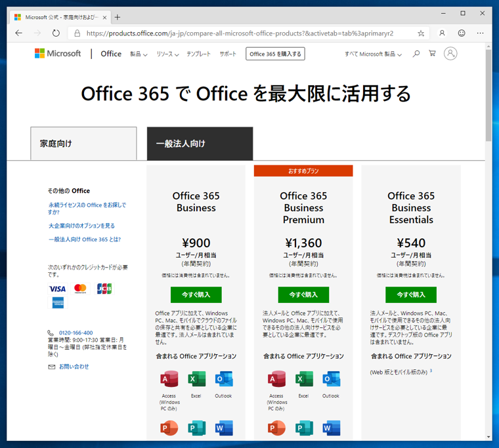Click the Access icon under Business Premium
This screenshot has width=499, height=448.
[276, 378]
